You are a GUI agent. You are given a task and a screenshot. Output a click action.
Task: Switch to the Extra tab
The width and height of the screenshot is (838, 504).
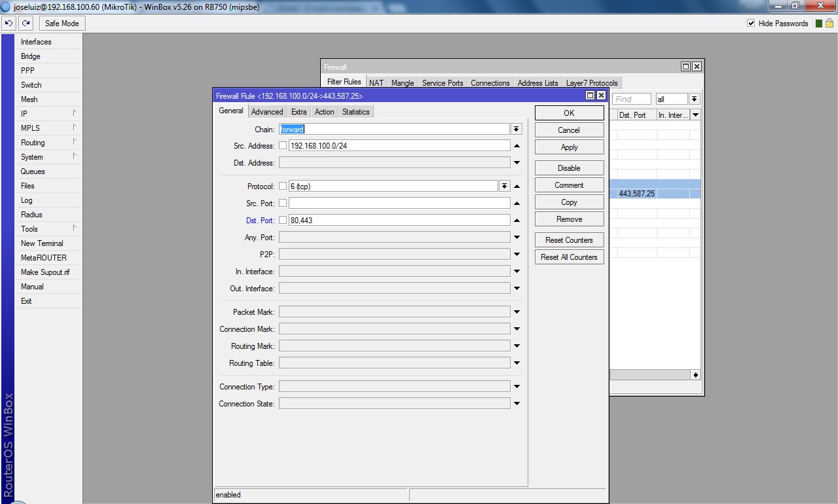299,112
